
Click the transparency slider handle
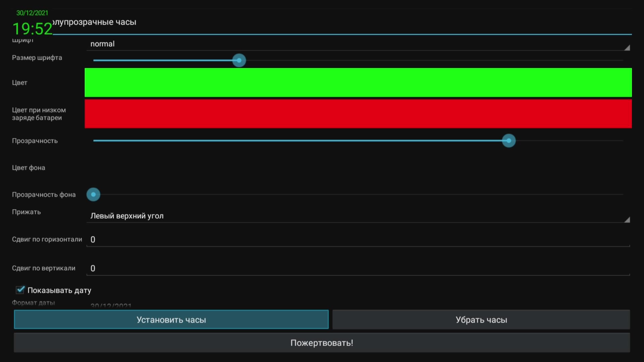[x=509, y=141]
